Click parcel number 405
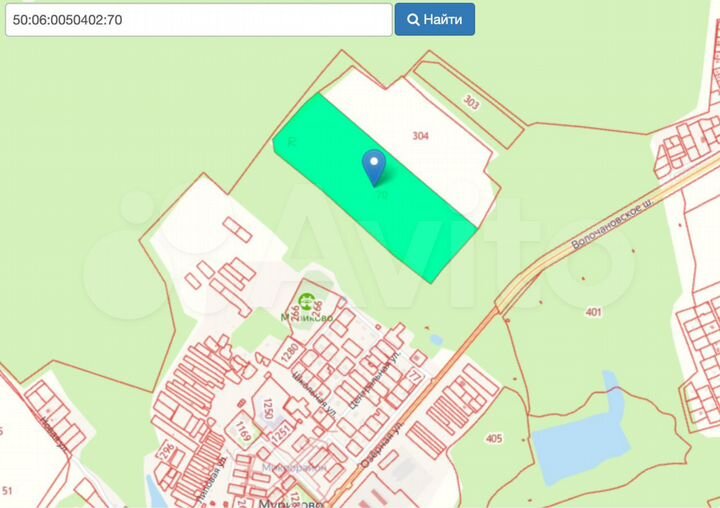This screenshot has width=720, height=508. coord(493,438)
